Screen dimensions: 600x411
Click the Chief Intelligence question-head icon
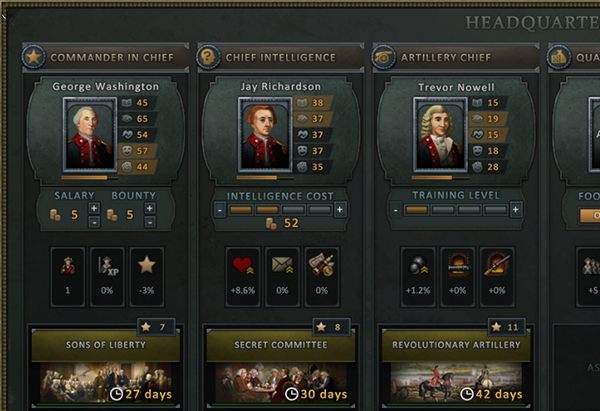tap(208, 57)
